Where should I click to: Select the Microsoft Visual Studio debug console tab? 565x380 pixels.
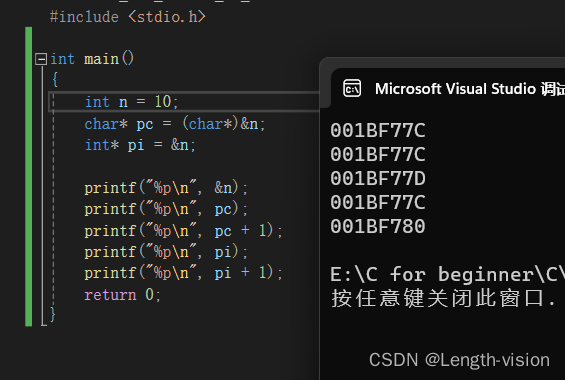(x=448, y=89)
